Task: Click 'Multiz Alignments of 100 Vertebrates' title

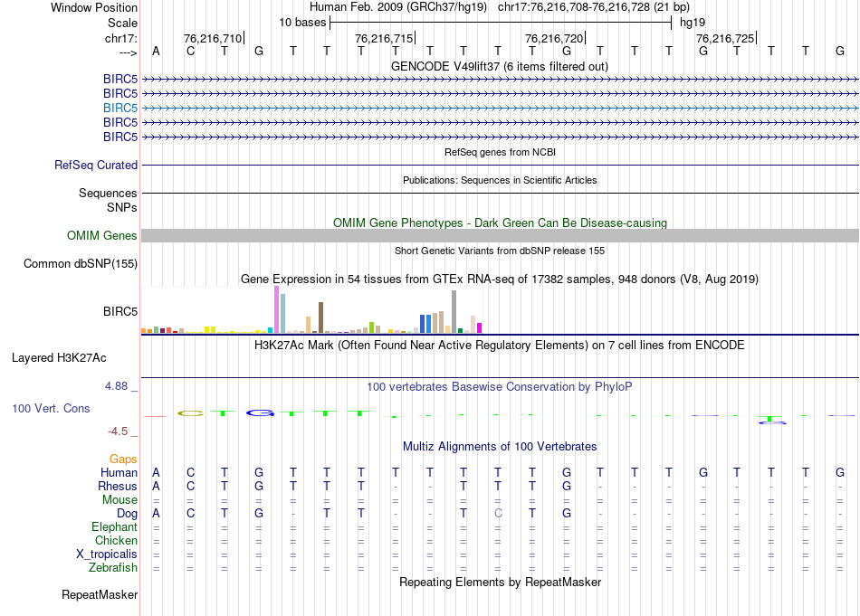Action: [500, 447]
